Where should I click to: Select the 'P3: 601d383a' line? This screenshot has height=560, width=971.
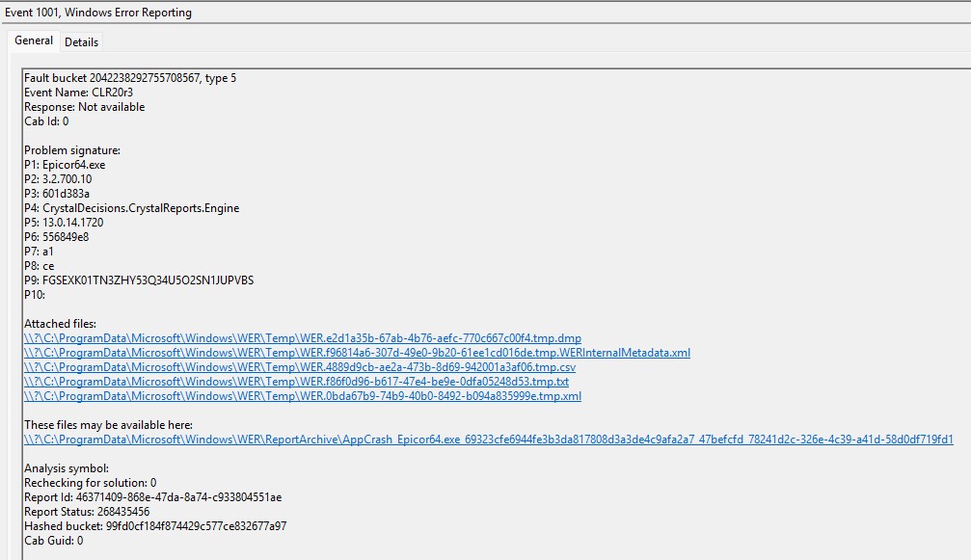57,194
